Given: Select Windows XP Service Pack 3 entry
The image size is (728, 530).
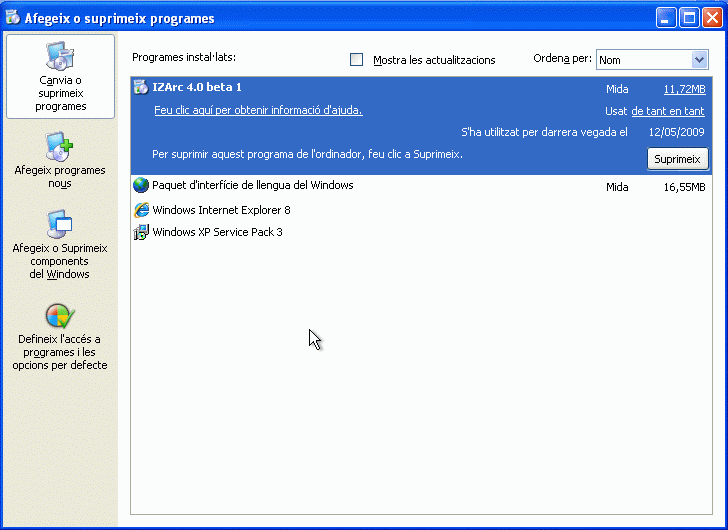Looking at the screenshot, I should click(217, 232).
